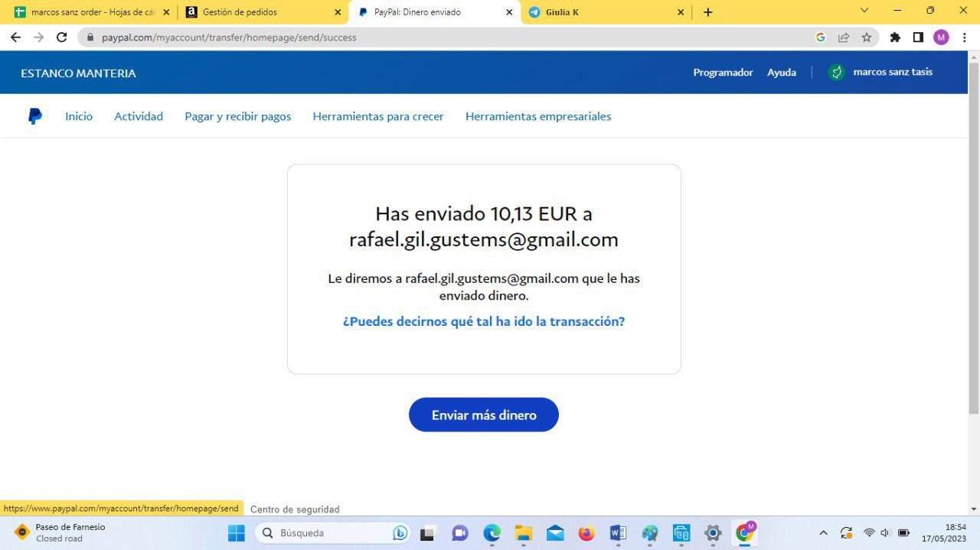Click the share page icon in address bar
The height and width of the screenshot is (550, 980).
pos(844,37)
